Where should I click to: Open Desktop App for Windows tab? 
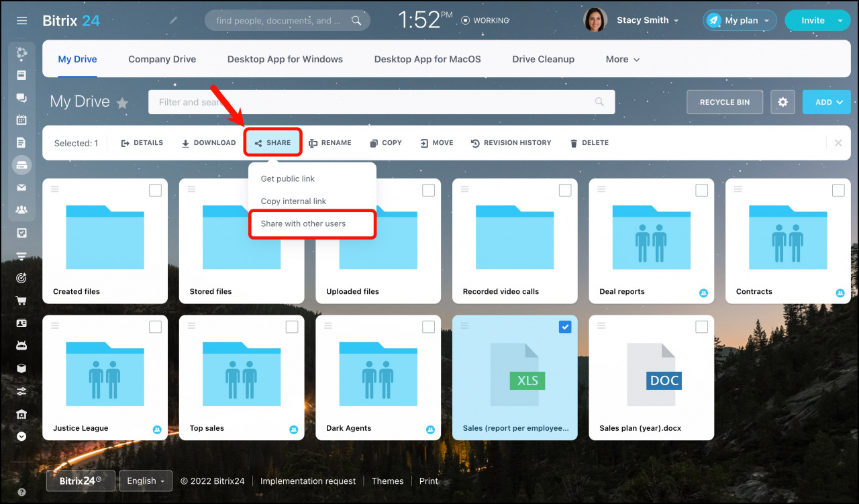[x=285, y=59]
